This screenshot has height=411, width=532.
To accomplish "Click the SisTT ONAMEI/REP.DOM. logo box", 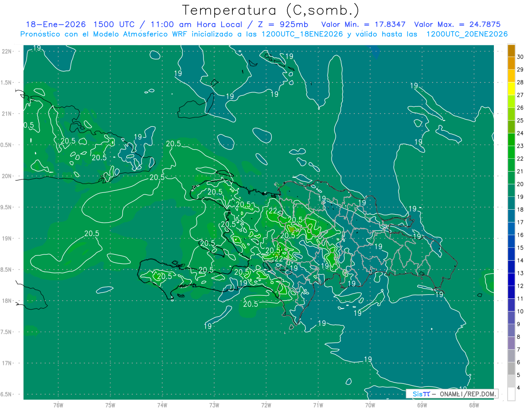I will pos(452,394).
